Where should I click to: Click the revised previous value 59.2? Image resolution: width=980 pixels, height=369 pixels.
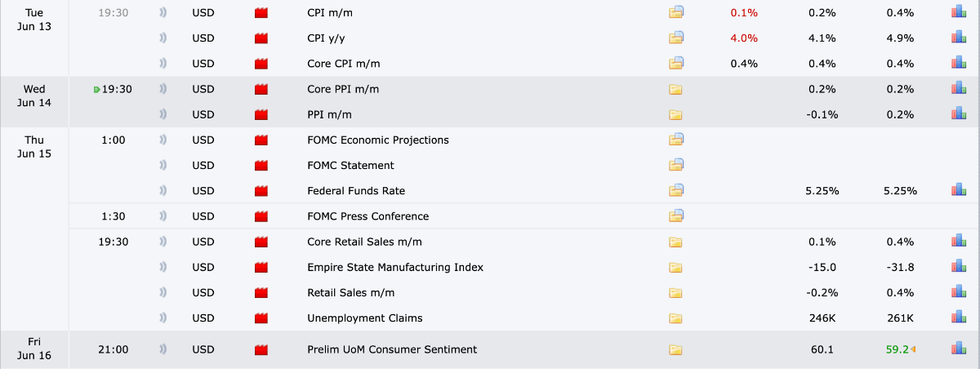897,349
